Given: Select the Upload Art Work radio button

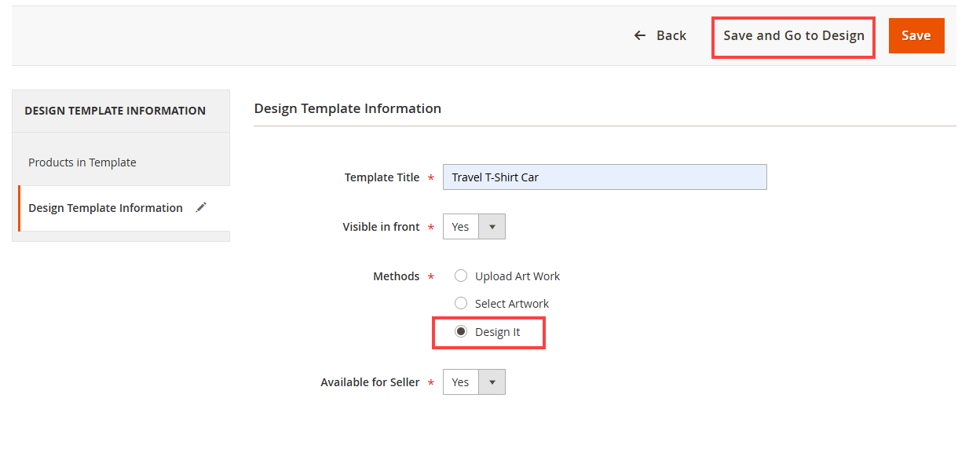Looking at the screenshot, I should click(x=461, y=276).
